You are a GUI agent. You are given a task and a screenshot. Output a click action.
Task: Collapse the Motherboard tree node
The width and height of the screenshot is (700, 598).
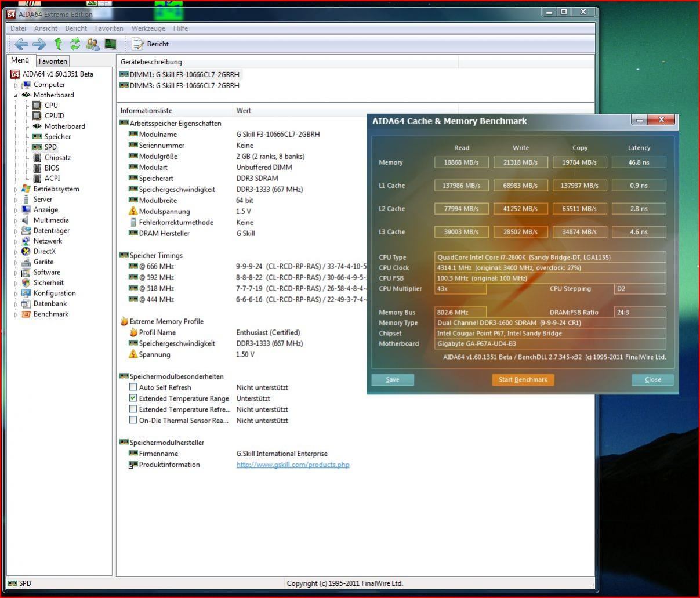pyautogui.click(x=16, y=95)
